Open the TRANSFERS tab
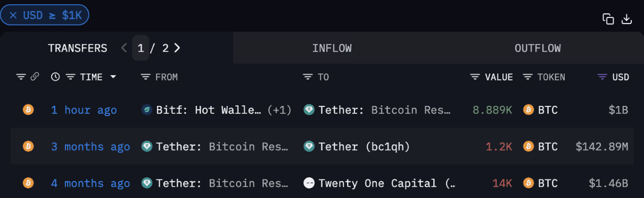Screen dimensions: 644x198 78,48
